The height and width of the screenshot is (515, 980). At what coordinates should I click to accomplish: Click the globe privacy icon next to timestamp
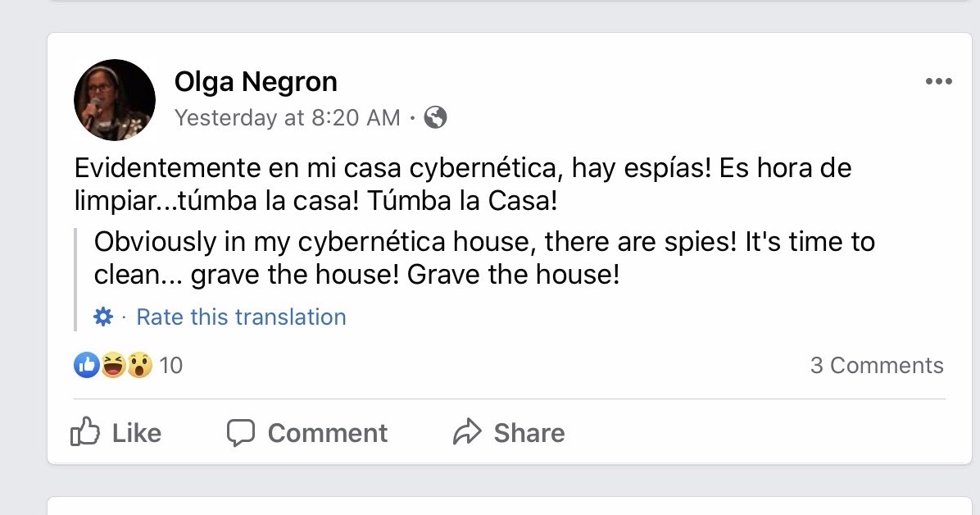pos(435,118)
